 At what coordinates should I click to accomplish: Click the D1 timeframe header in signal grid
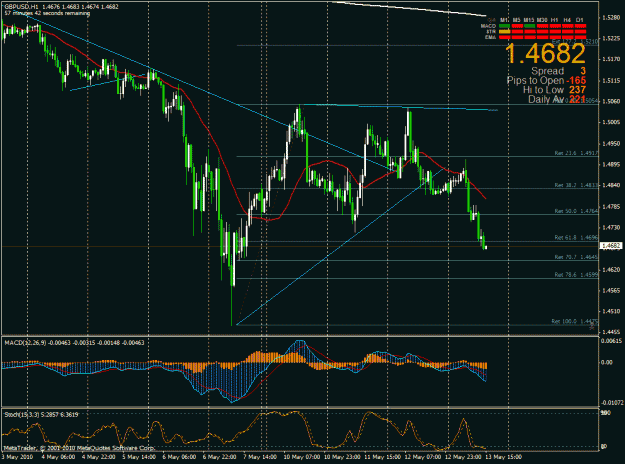[x=580, y=20]
